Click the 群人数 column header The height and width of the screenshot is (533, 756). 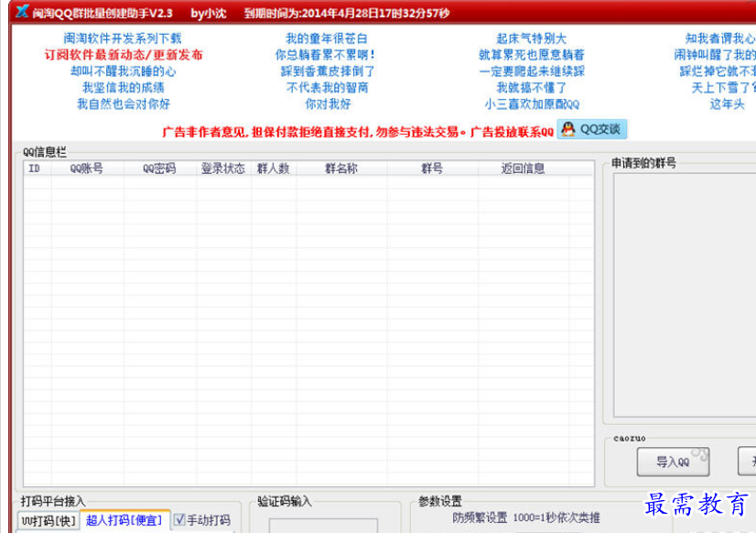click(274, 169)
